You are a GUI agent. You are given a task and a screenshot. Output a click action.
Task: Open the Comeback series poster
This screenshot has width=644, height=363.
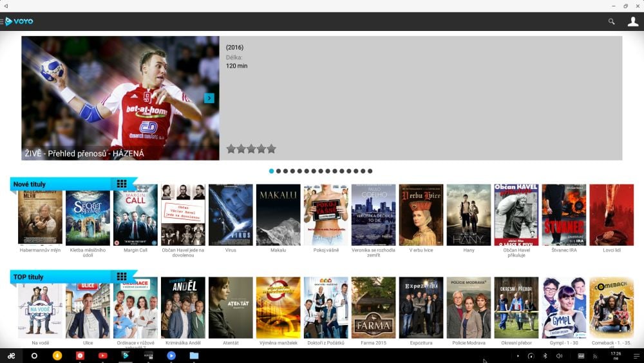(612, 308)
